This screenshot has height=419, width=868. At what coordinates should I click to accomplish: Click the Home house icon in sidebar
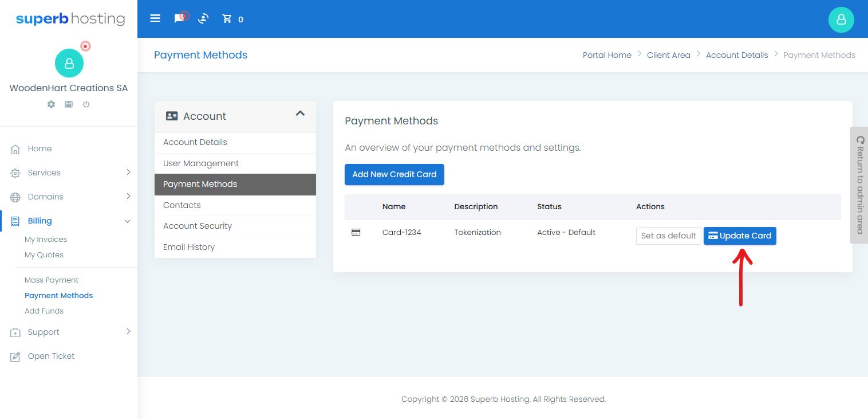pos(15,149)
